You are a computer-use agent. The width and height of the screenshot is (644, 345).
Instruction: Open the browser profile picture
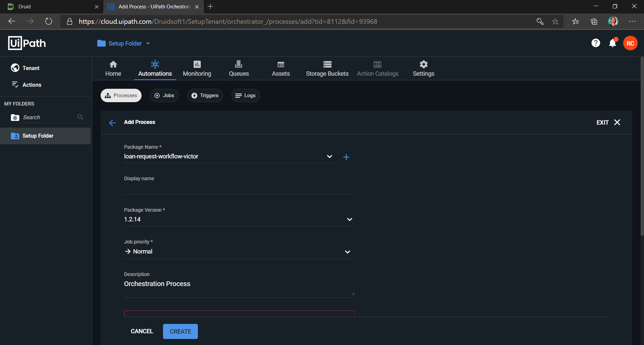(x=613, y=21)
